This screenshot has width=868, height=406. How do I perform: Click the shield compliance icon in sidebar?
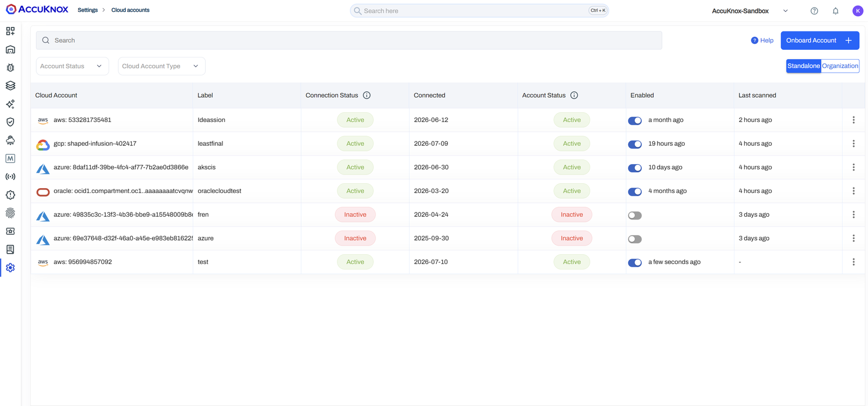[10, 122]
